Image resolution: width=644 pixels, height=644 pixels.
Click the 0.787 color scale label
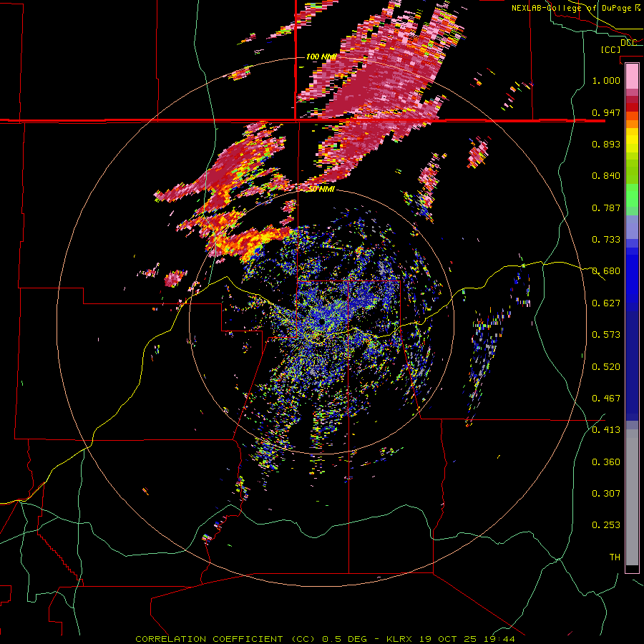[x=606, y=208]
